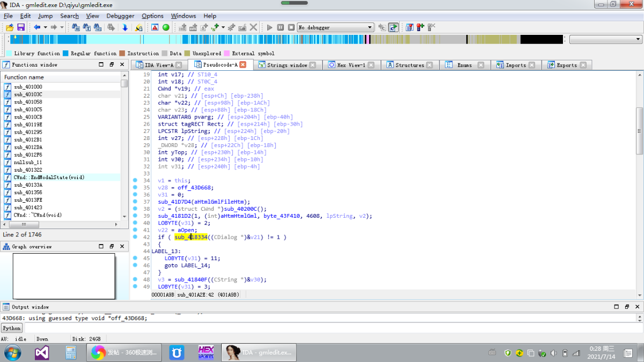
Task: Float the Functions window panel
Action: (112, 65)
